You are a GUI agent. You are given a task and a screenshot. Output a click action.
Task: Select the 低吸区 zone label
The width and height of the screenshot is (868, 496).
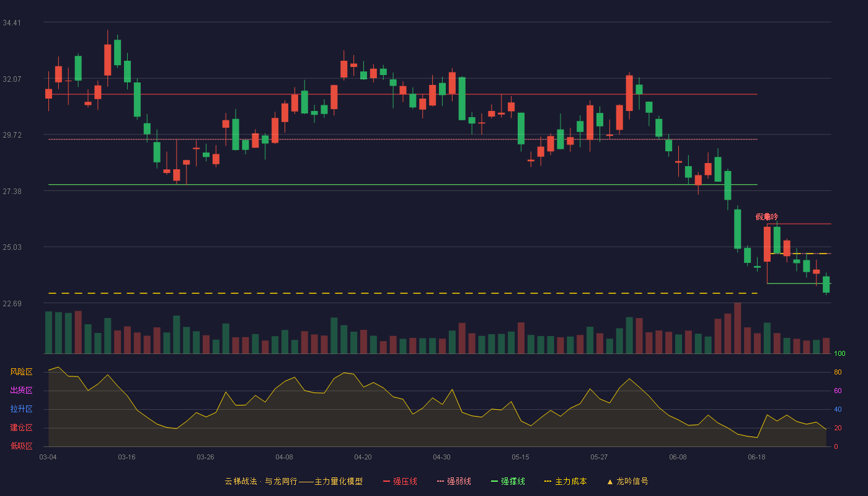click(21, 446)
